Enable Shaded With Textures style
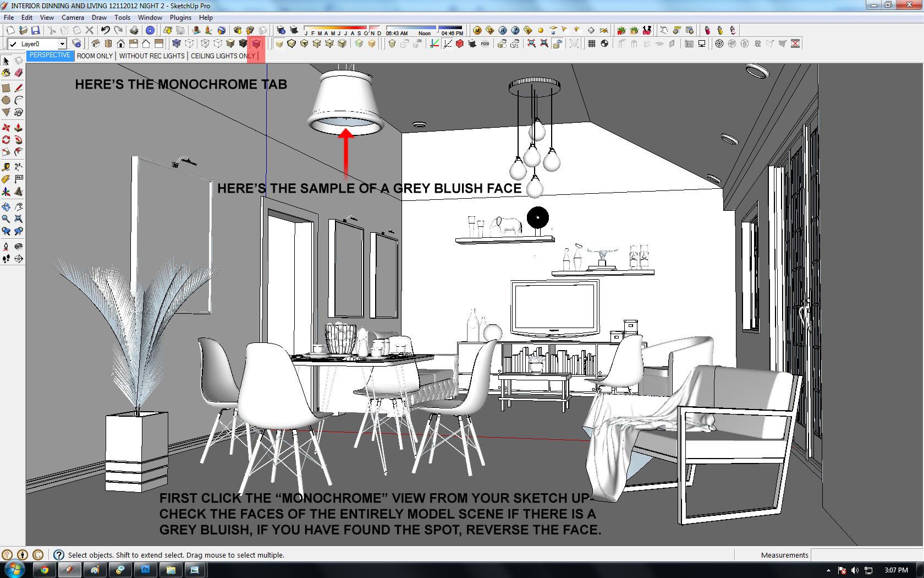Viewport: 924px width, 578px height. 243,43
